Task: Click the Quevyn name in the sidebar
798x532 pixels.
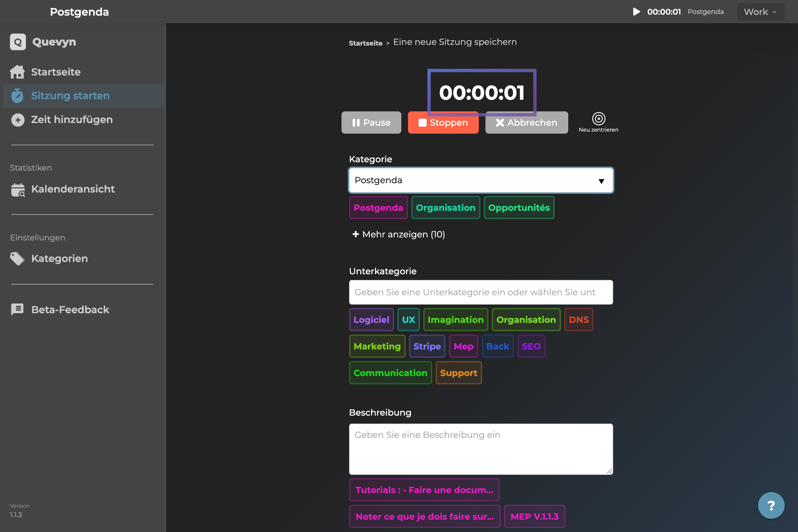Action: (54, 42)
